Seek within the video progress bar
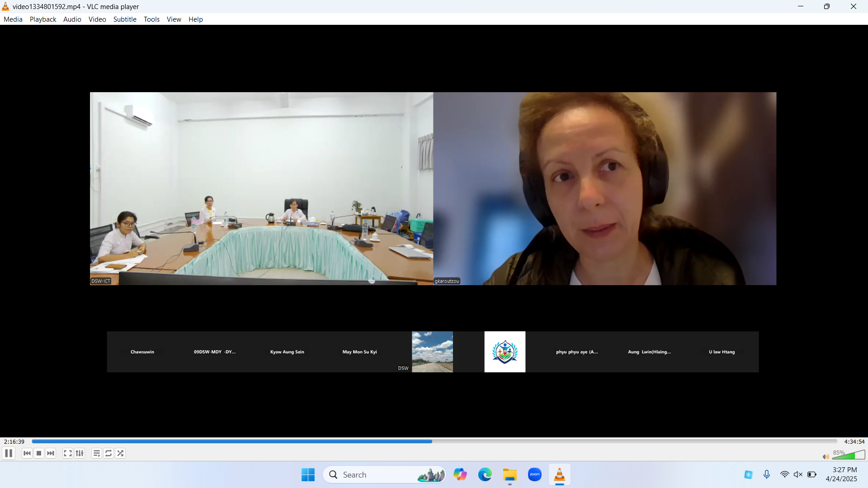 pos(434,441)
